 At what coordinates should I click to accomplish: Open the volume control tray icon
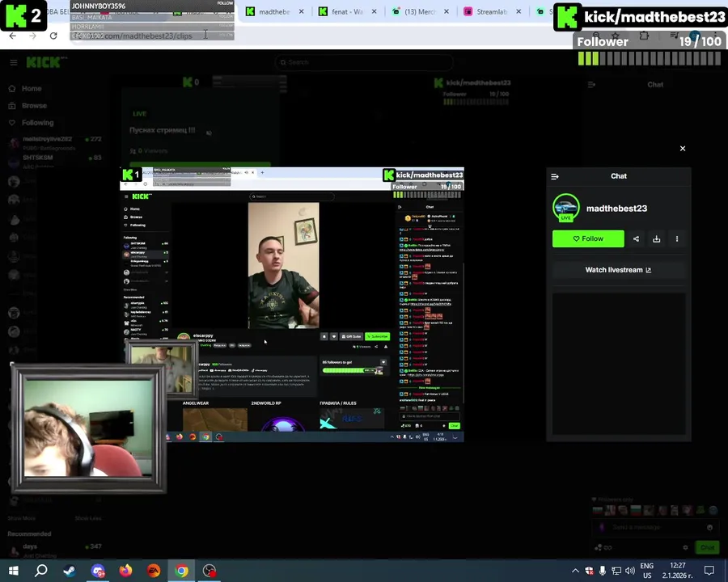coord(629,571)
